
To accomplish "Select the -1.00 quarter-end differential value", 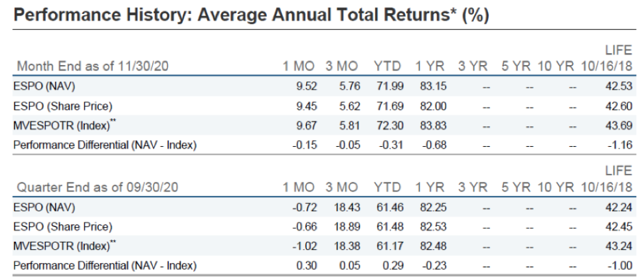I will point(619,266).
